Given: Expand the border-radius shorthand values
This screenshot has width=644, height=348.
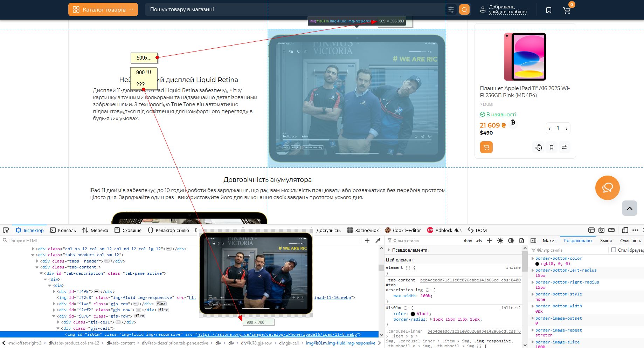Looking at the screenshot, I should click(431, 319).
